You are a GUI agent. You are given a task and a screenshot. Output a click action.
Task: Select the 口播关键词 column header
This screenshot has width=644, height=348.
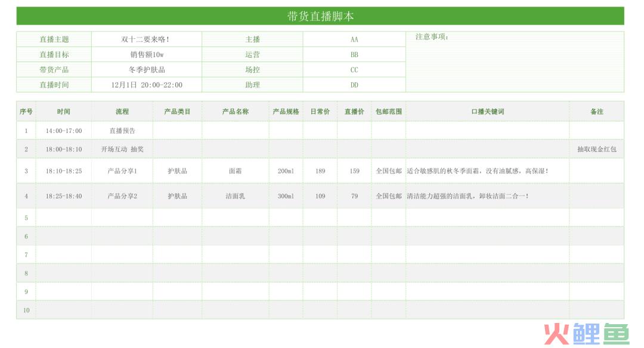coord(488,111)
